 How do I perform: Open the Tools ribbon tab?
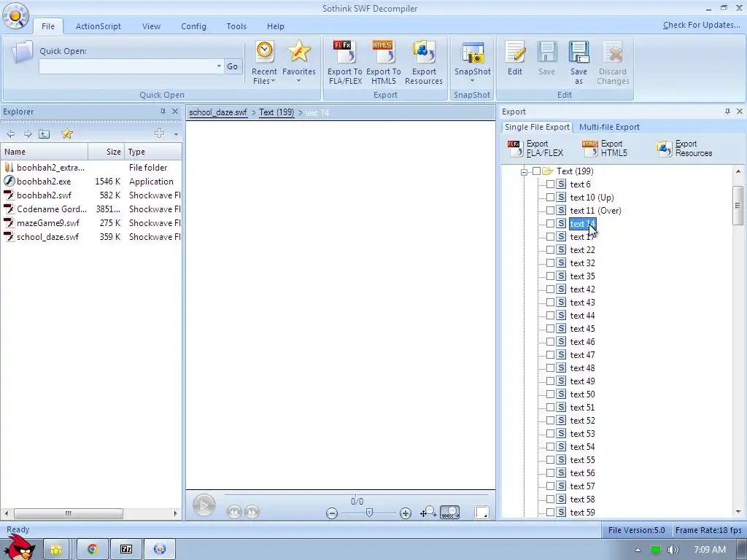point(236,26)
